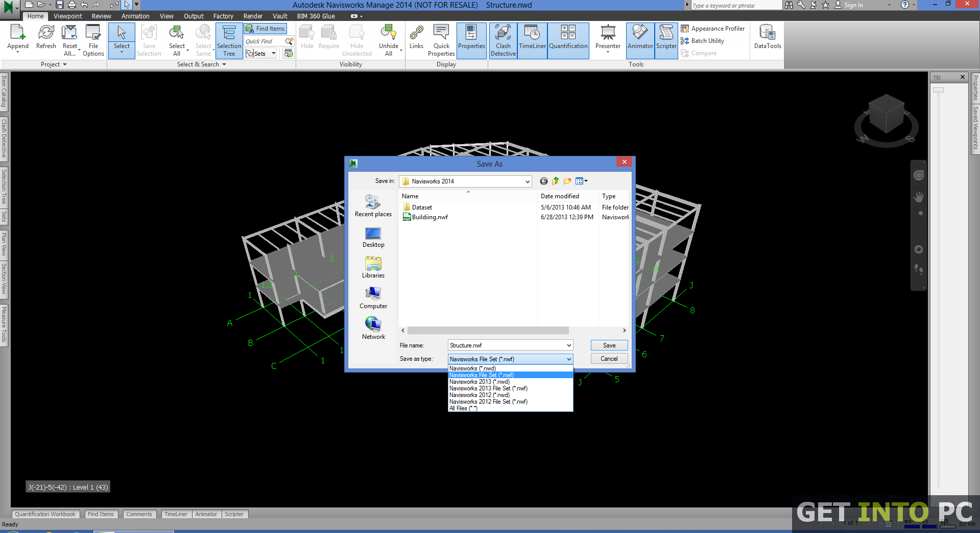
Task: Toggle the Clash Detective window
Action: (503, 40)
